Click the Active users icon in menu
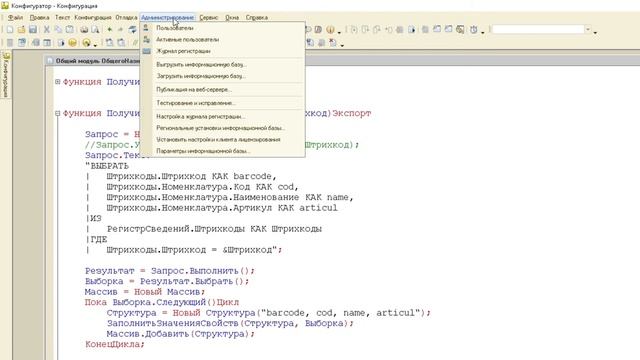This screenshot has width=640, height=360. point(146,40)
